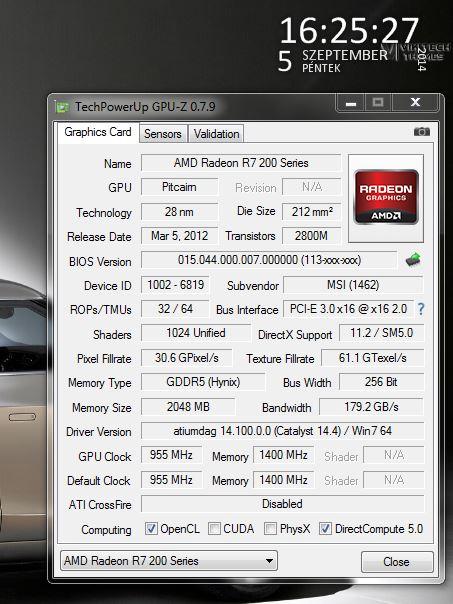453x604 pixels.
Task: Click the GPU field showing Pitcairn
Action: [179, 187]
